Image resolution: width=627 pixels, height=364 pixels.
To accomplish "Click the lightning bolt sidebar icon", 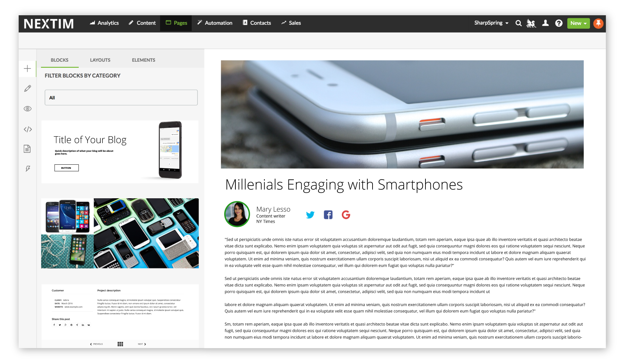I will click(27, 168).
